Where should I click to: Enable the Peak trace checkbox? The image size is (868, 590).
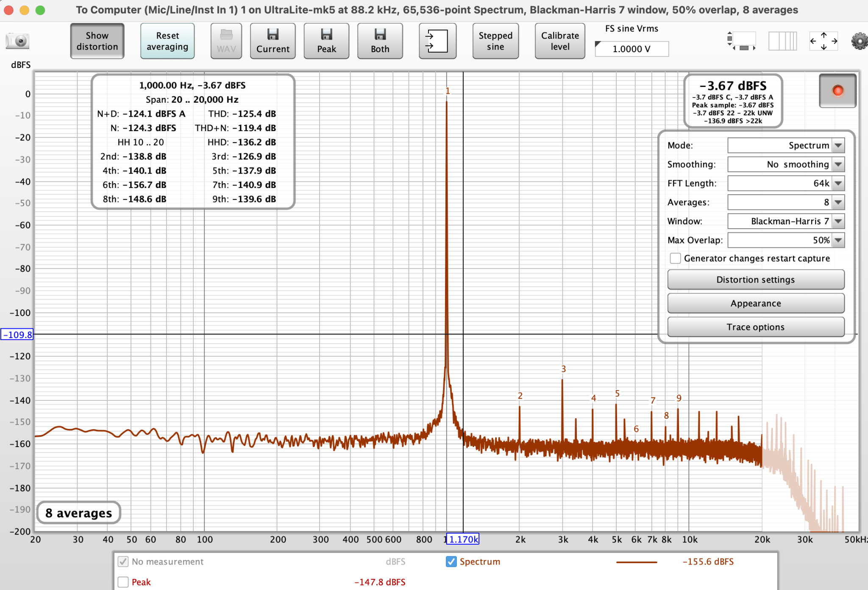point(123,582)
